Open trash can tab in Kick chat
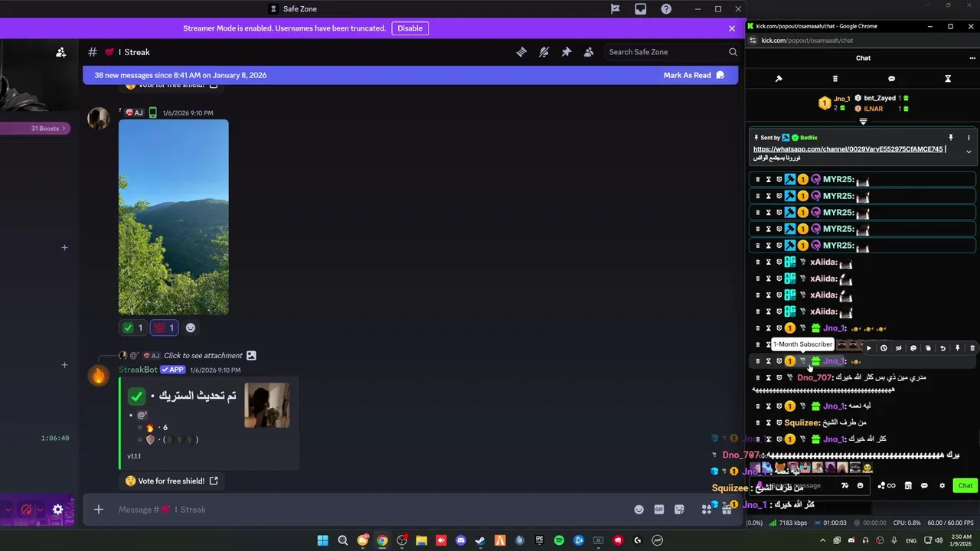Viewport: 980px width, 551px height. point(835,79)
